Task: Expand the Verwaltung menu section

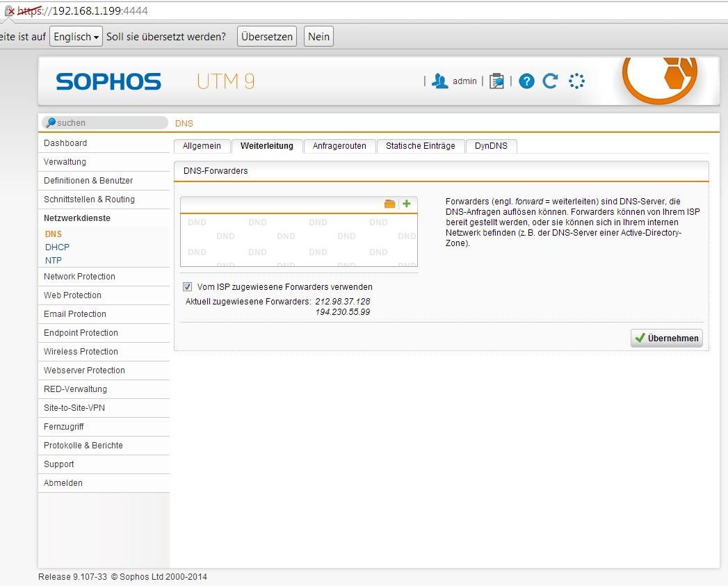Action: (104, 161)
